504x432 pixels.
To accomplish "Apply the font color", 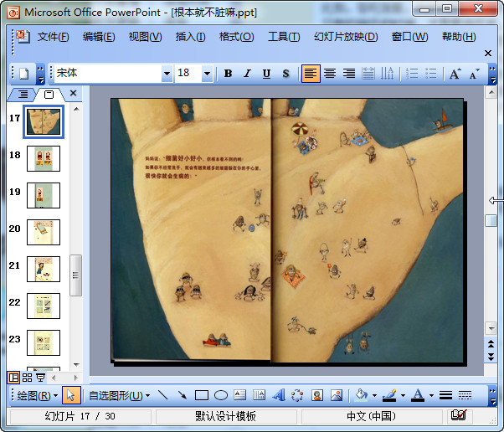I will [418, 395].
